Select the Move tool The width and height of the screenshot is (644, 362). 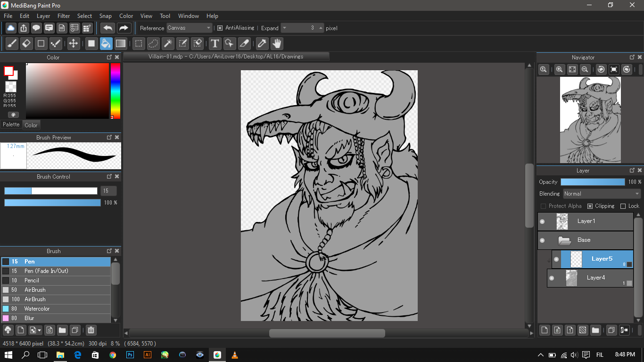click(x=74, y=44)
